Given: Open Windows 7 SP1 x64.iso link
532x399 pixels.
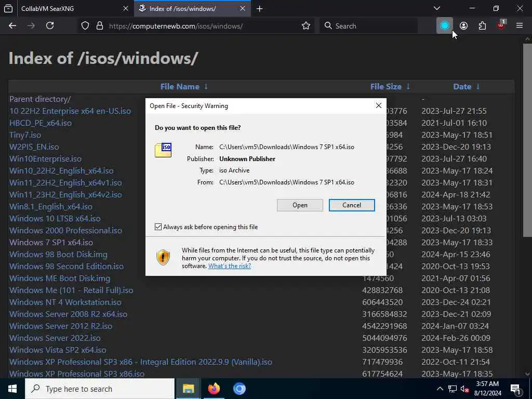Looking at the screenshot, I should pos(51,242).
